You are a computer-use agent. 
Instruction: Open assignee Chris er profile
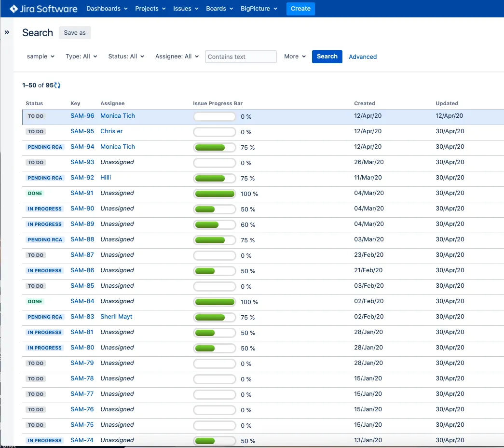(111, 131)
